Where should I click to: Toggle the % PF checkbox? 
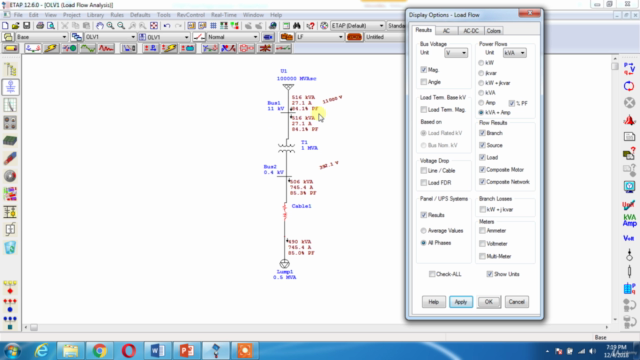pyautogui.click(x=512, y=103)
